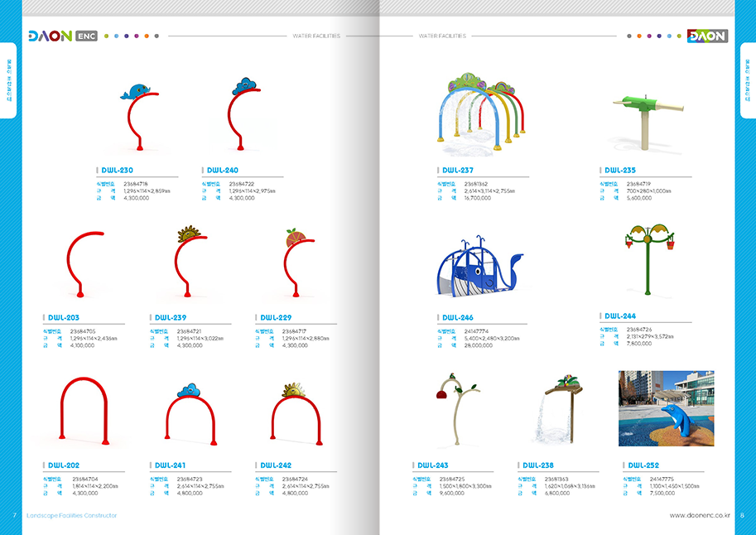
Task: Select the dolphin-topped arch image for DWL-230
Action: click(x=138, y=118)
